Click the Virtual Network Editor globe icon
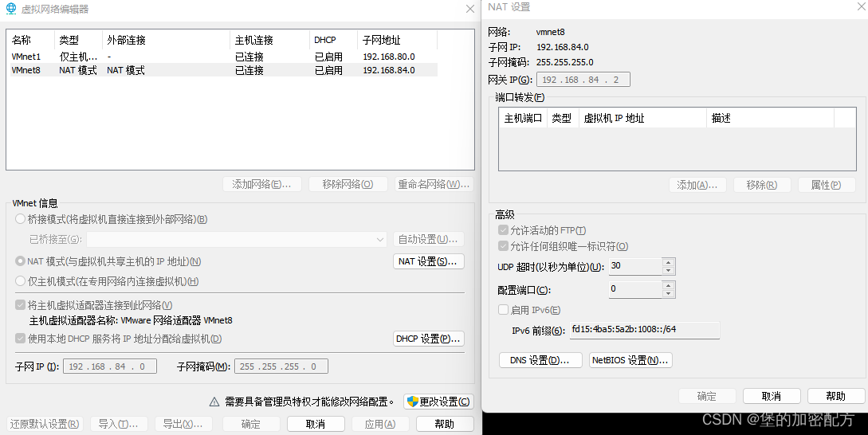The width and height of the screenshot is (868, 435). tap(11, 9)
